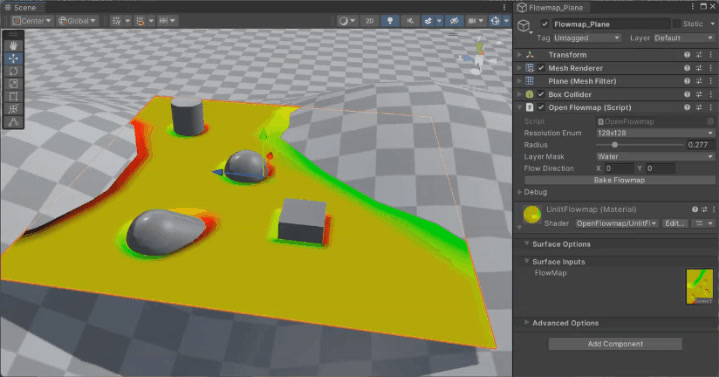Toggle scene audio mute
The height and width of the screenshot is (377, 719).
[x=410, y=21]
